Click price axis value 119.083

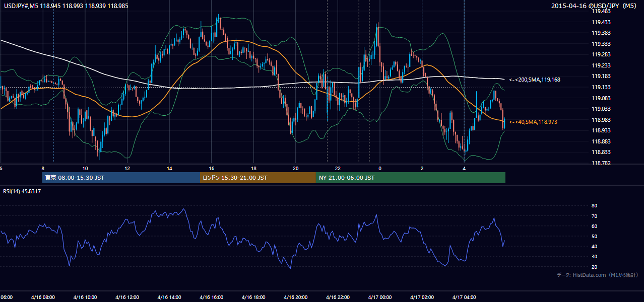[x=601, y=98]
